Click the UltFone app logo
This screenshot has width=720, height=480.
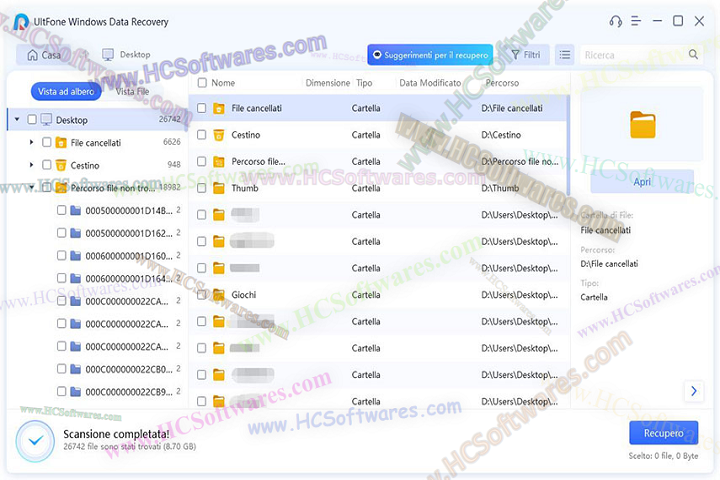(21, 22)
